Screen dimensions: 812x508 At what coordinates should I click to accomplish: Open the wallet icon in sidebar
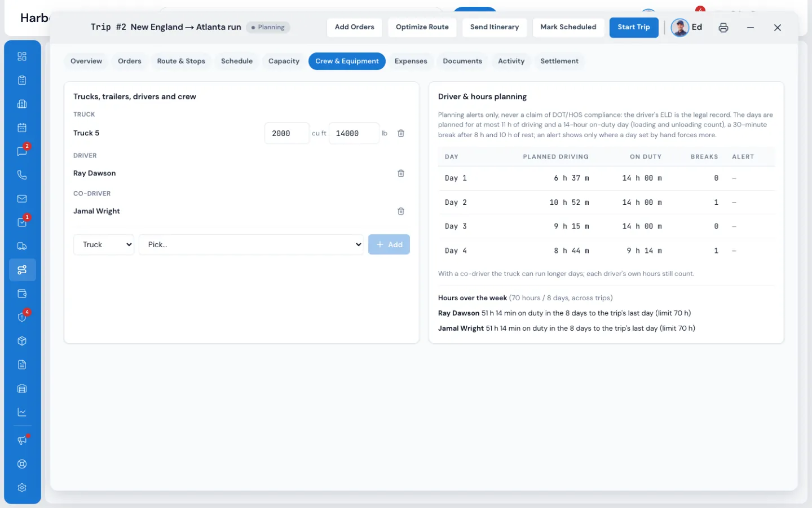(22, 294)
